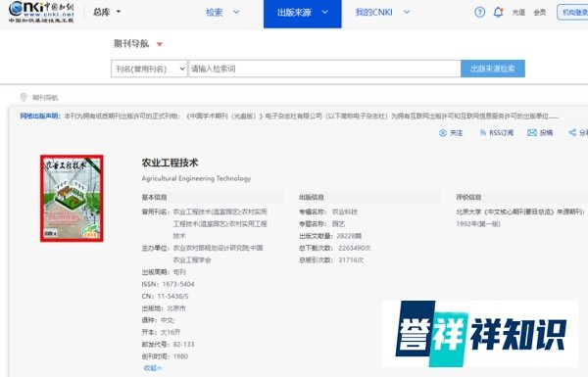Viewport: 588px width, 377px height.
Task: Click the ISSN 1673-5404 value
Action: pyautogui.click(x=178, y=284)
